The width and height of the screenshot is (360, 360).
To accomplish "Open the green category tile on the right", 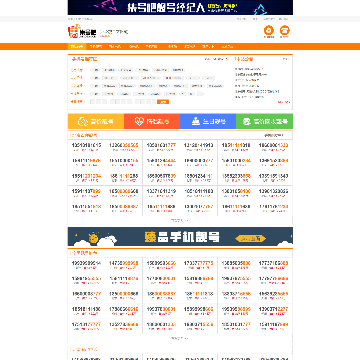I will click(x=264, y=121).
